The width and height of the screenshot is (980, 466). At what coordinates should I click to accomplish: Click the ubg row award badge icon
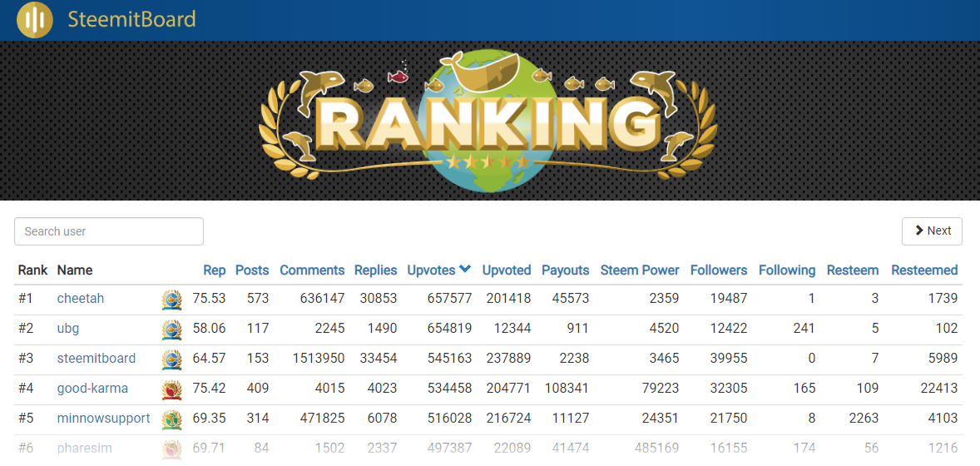pyautogui.click(x=171, y=330)
